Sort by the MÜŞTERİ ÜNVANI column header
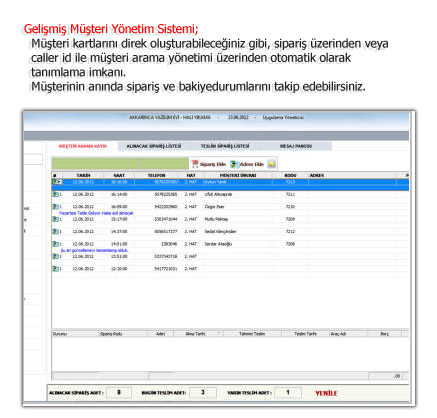This screenshot has width=437, height=418. point(238,175)
